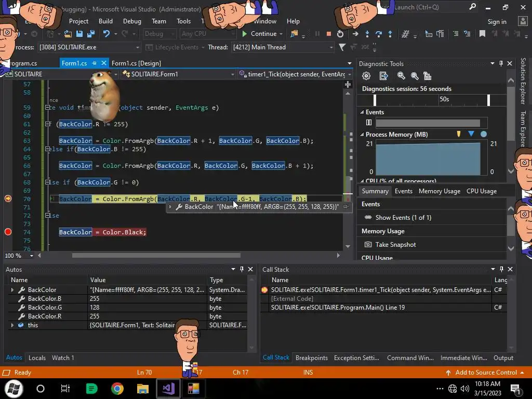Pin the BackColor data tip
The height and width of the screenshot is (399, 532).
tap(345, 207)
